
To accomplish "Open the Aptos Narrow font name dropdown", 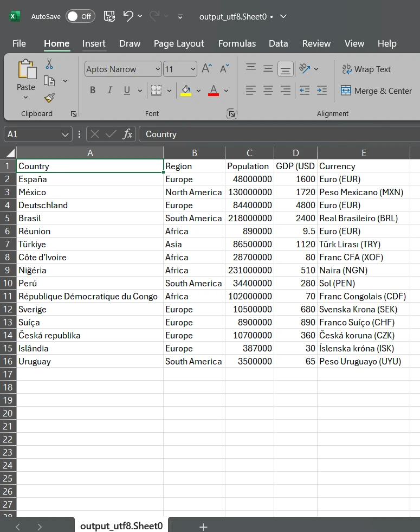I will coord(158,69).
